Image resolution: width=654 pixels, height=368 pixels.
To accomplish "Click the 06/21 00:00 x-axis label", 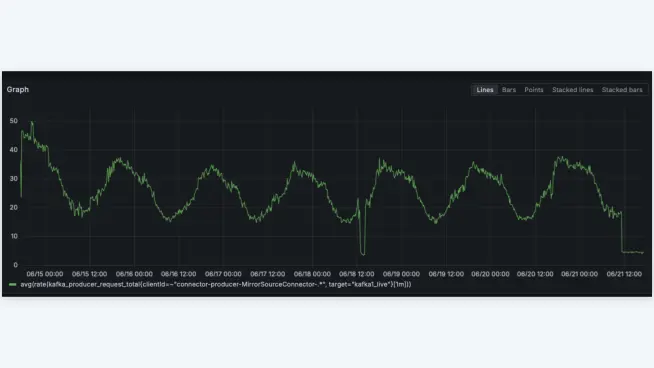I will (579, 274).
